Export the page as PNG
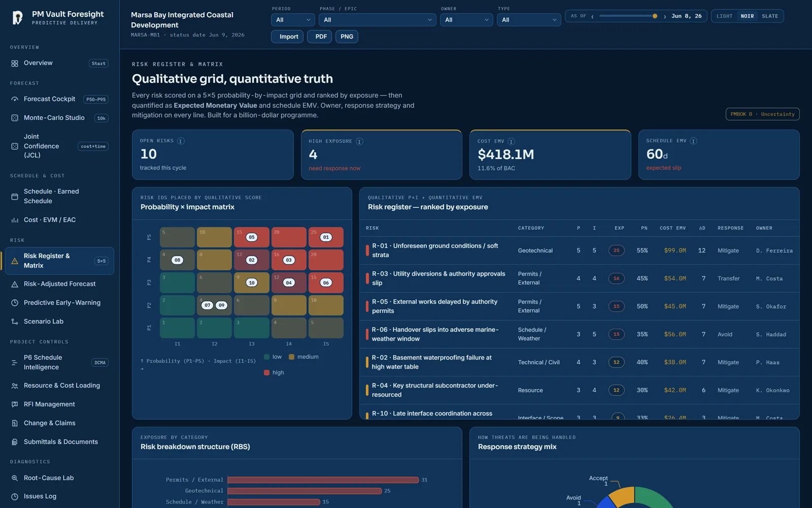This screenshot has width=812, height=508. [347, 37]
